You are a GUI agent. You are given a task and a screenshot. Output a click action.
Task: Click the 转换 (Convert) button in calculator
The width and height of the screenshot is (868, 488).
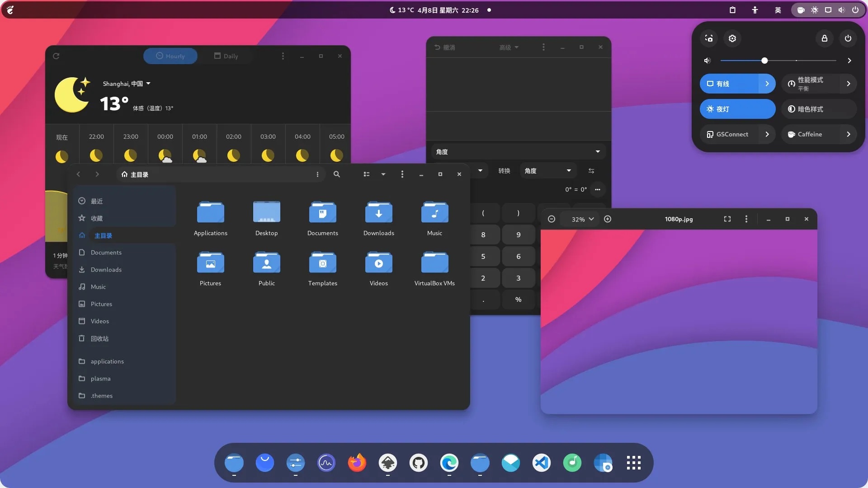tap(504, 171)
